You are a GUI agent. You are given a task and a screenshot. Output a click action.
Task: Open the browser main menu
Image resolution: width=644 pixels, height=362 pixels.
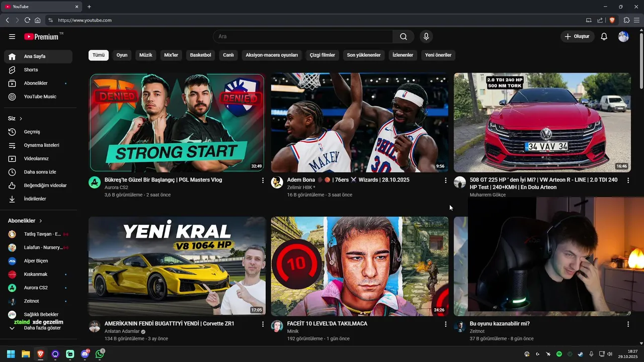[x=636, y=20]
